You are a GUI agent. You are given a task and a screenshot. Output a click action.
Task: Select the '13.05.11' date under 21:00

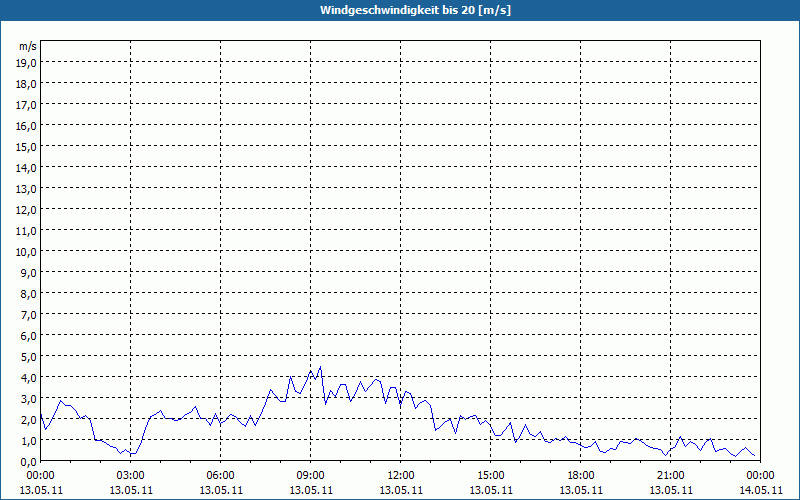coord(670,490)
